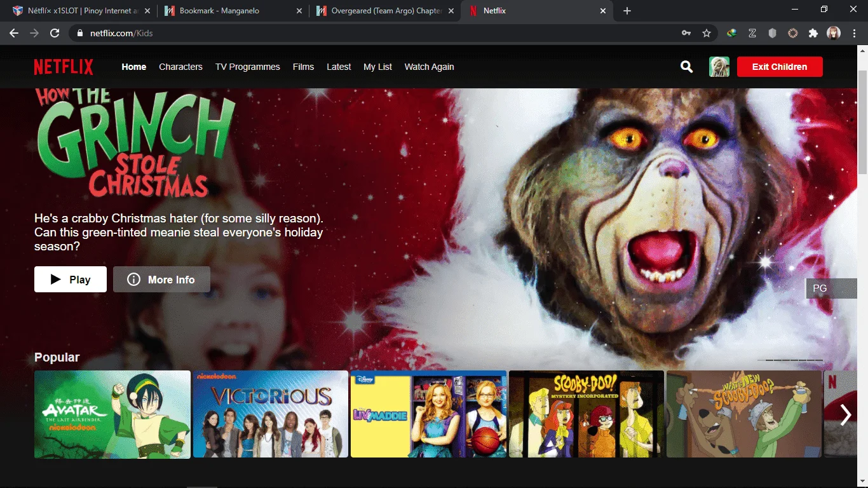The width and height of the screenshot is (868, 488).
Task: Switch to the Pinoy Internet tab
Action: pos(81,11)
